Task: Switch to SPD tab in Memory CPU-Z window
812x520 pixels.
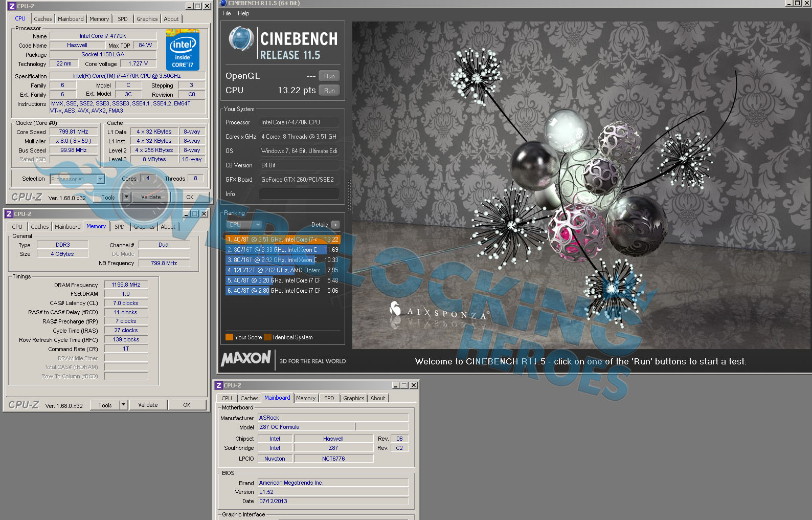Action: pos(120,227)
